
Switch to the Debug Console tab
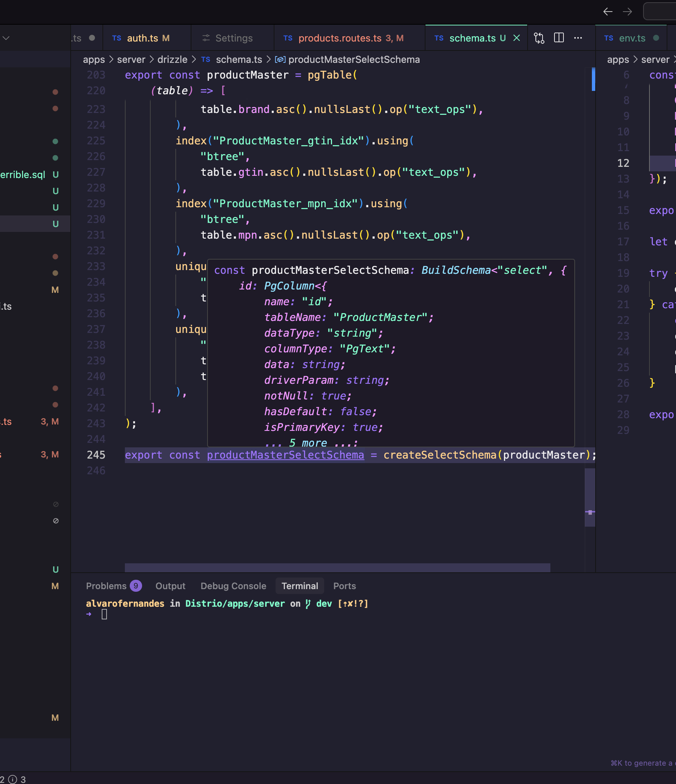pos(233,586)
